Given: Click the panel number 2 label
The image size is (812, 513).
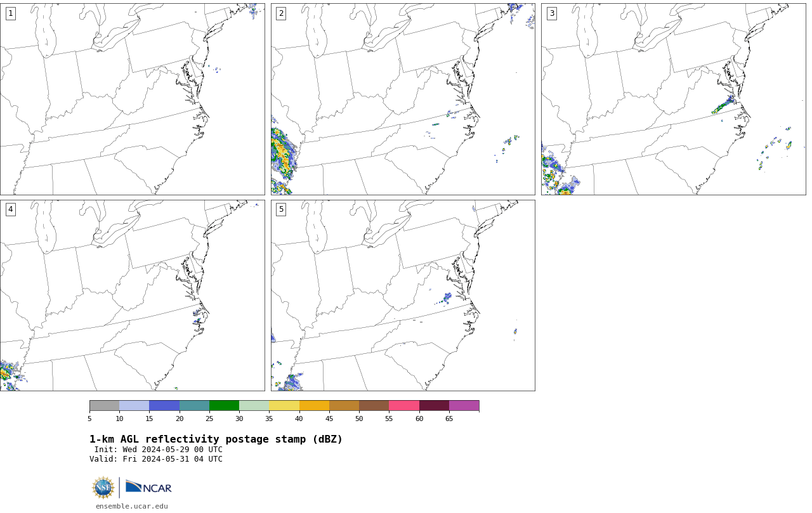Looking at the screenshot, I should coord(281,13).
